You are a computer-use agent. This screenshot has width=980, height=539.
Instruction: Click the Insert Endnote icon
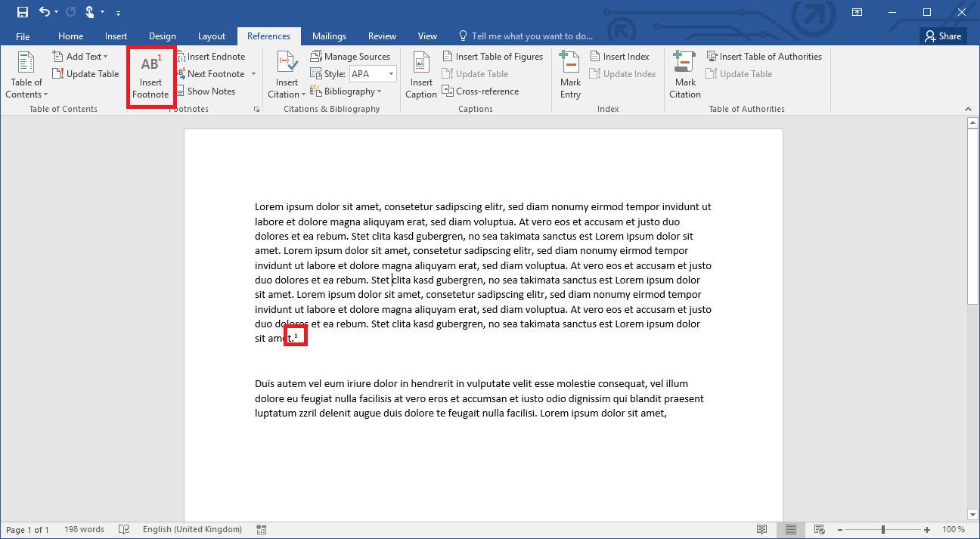tap(212, 56)
